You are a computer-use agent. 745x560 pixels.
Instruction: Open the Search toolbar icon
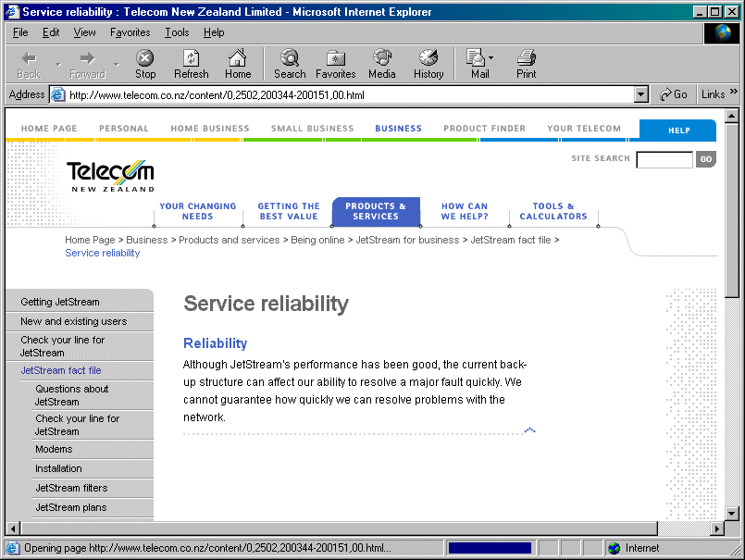click(289, 64)
